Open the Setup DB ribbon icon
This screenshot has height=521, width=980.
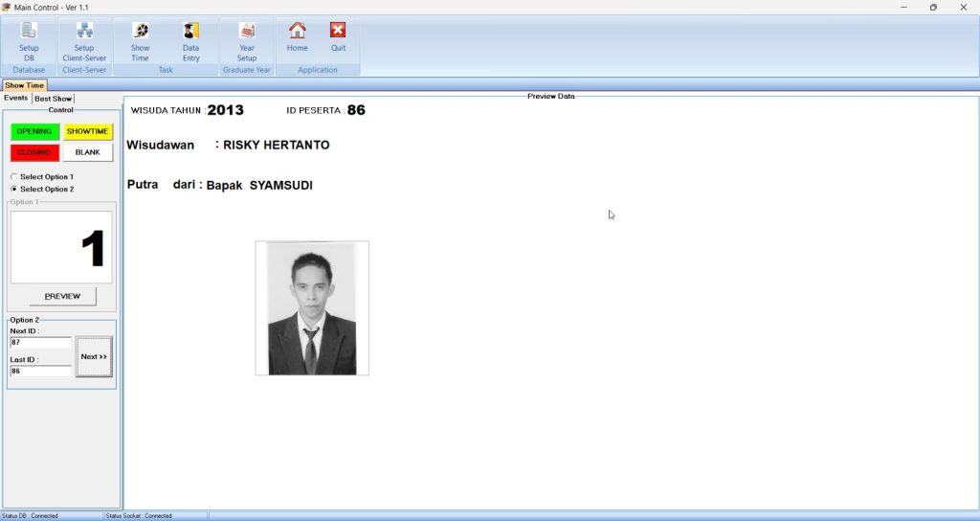click(29, 30)
